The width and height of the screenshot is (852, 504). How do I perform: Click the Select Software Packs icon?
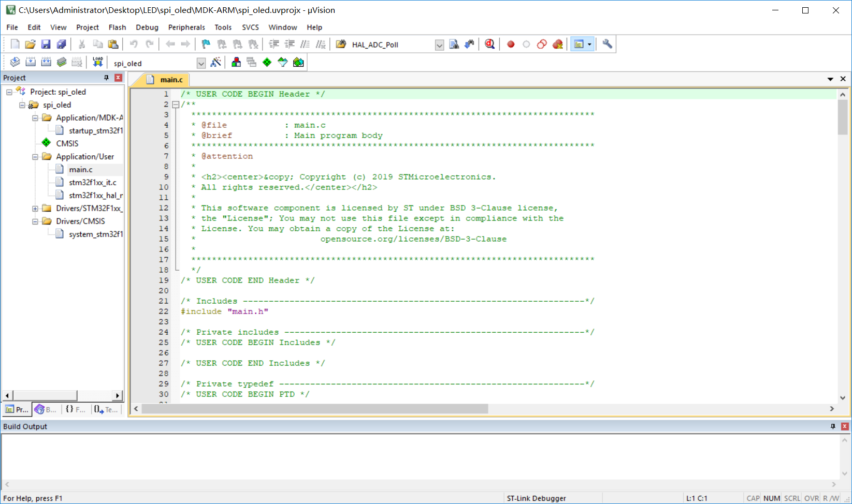[283, 63]
